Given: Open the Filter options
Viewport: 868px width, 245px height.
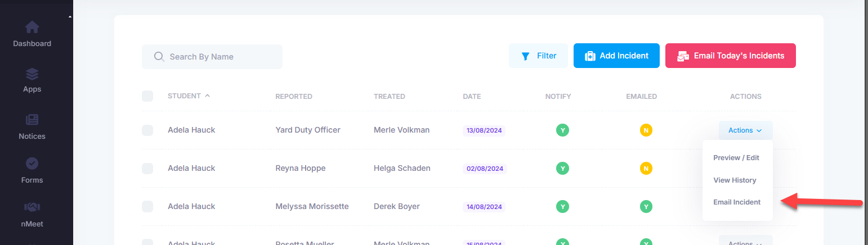Looking at the screenshot, I should tap(538, 56).
